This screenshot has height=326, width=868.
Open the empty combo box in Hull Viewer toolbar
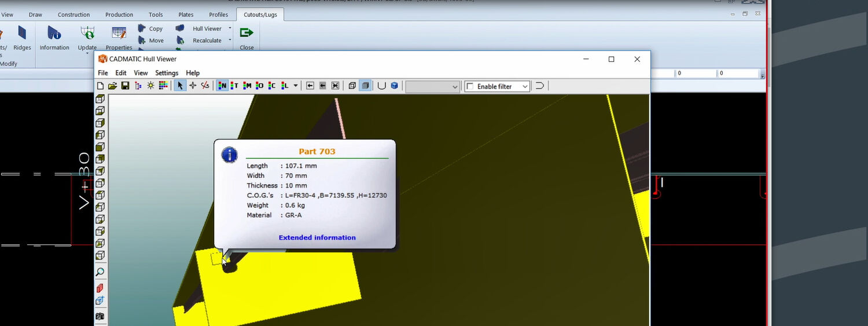432,86
